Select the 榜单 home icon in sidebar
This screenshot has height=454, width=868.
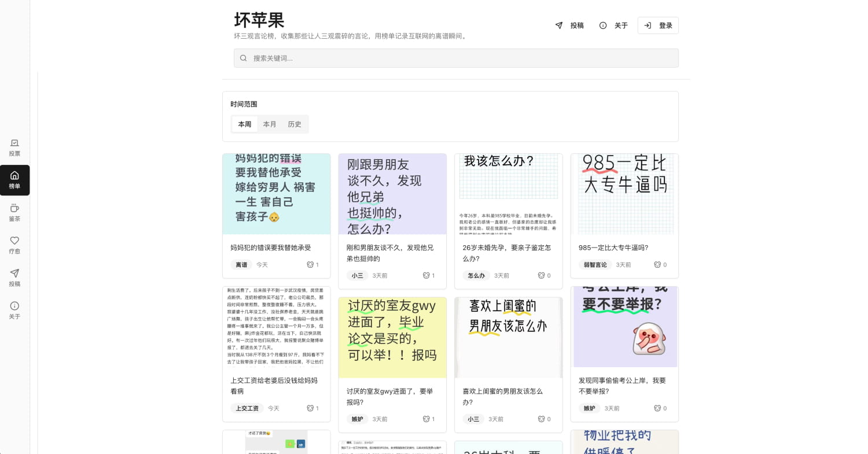(14, 175)
